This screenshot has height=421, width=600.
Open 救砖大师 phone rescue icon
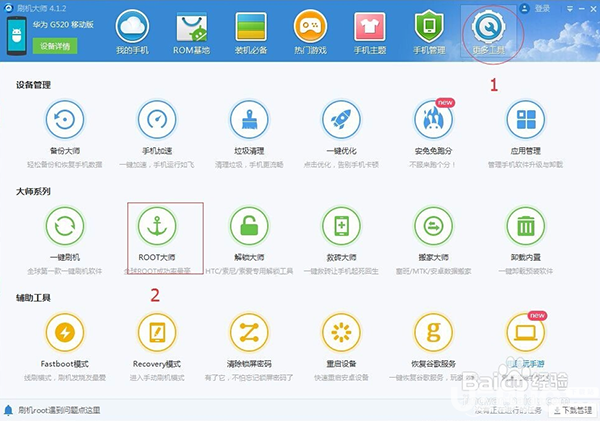pos(341,226)
